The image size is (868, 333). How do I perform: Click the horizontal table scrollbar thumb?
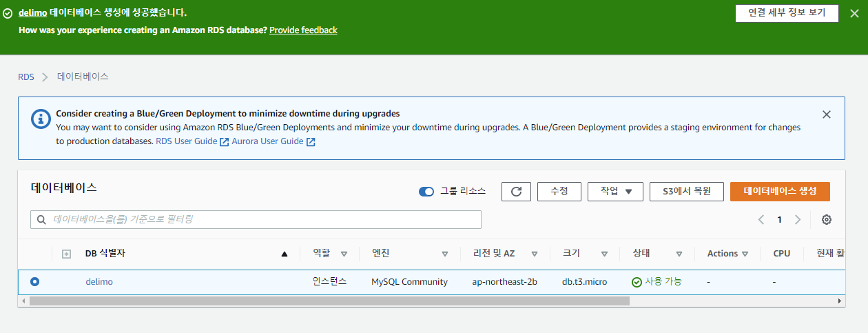click(x=329, y=301)
